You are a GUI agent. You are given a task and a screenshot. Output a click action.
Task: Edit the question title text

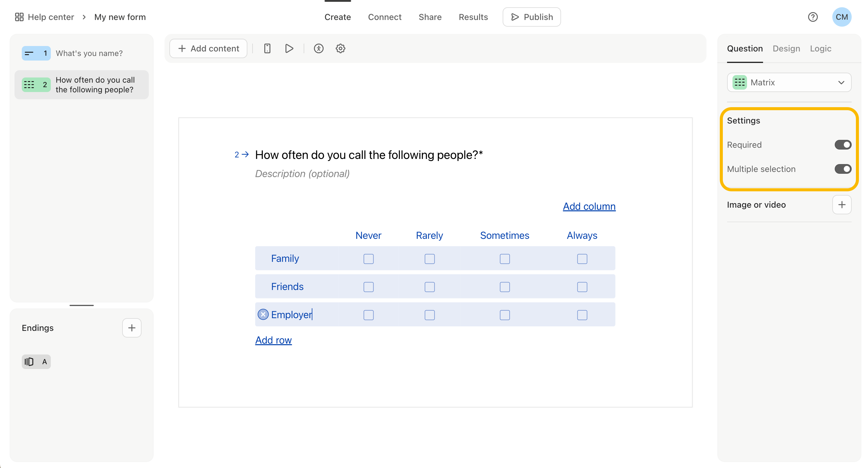coord(369,155)
